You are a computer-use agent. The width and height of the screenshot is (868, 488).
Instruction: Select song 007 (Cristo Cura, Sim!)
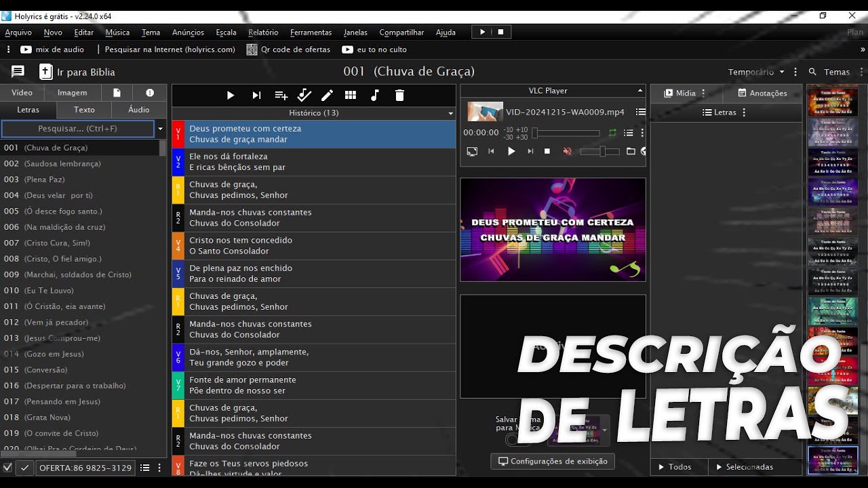coord(80,243)
